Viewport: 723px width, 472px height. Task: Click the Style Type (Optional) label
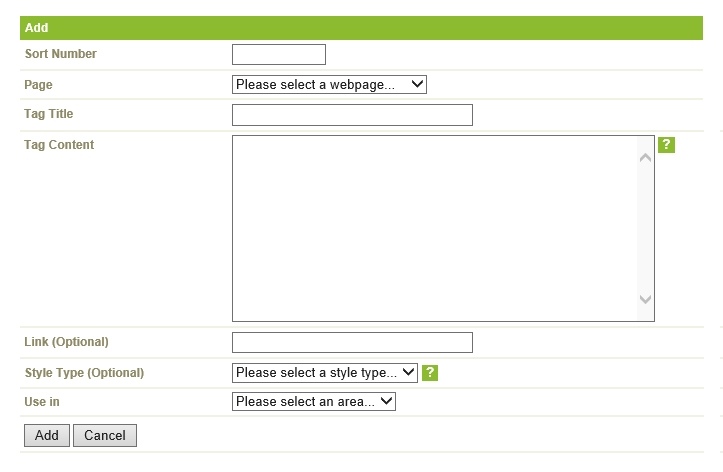84,372
